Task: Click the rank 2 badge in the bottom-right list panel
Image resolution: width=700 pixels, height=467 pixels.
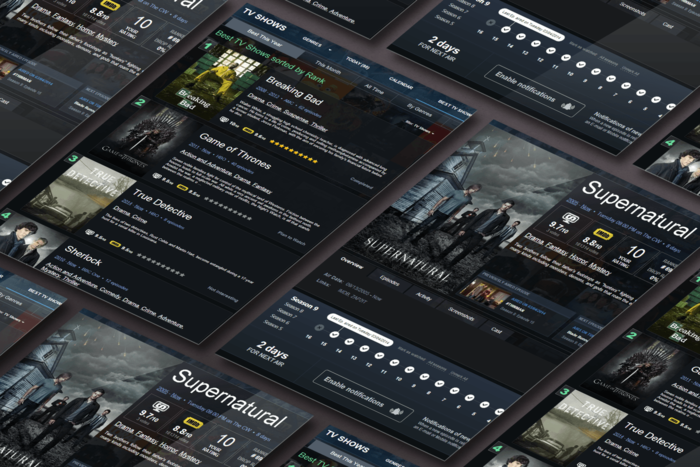Action: pyautogui.click(x=632, y=335)
